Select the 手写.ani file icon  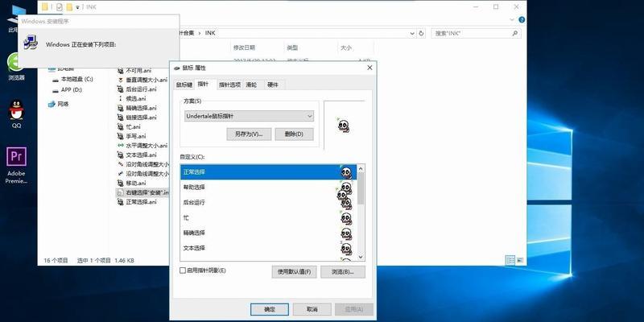pos(120,136)
